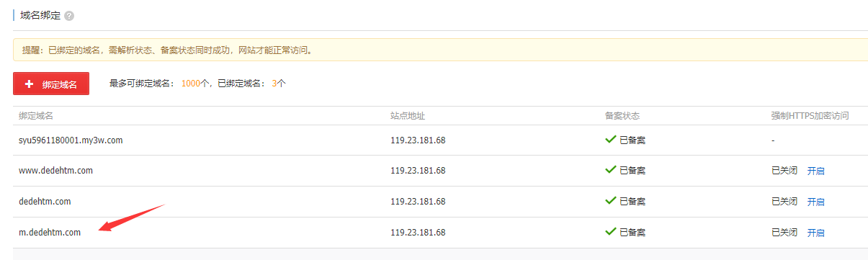This screenshot has width=868, height=260.
Task: Click the syu5961180001.my3w.com domain name
Action: point(71,140)
